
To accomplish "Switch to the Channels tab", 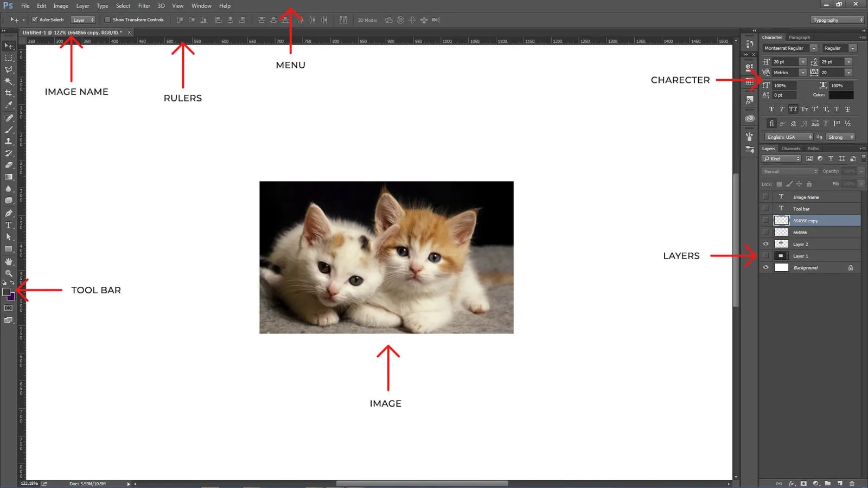I will (791, 149).
